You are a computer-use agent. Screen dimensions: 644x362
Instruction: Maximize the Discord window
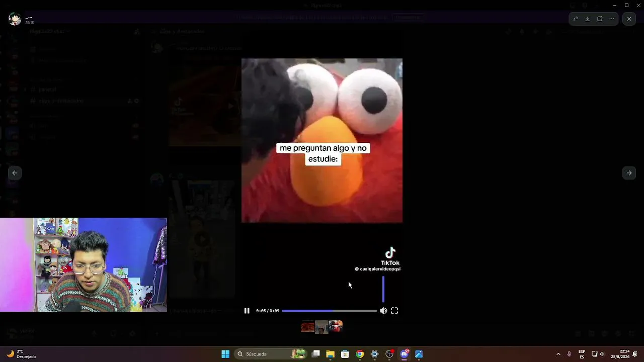(626, 5)
